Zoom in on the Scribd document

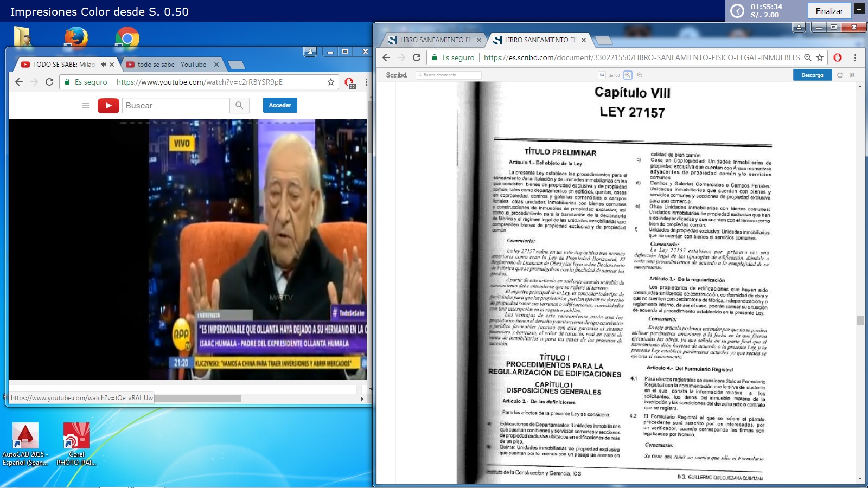coord(628,75)
